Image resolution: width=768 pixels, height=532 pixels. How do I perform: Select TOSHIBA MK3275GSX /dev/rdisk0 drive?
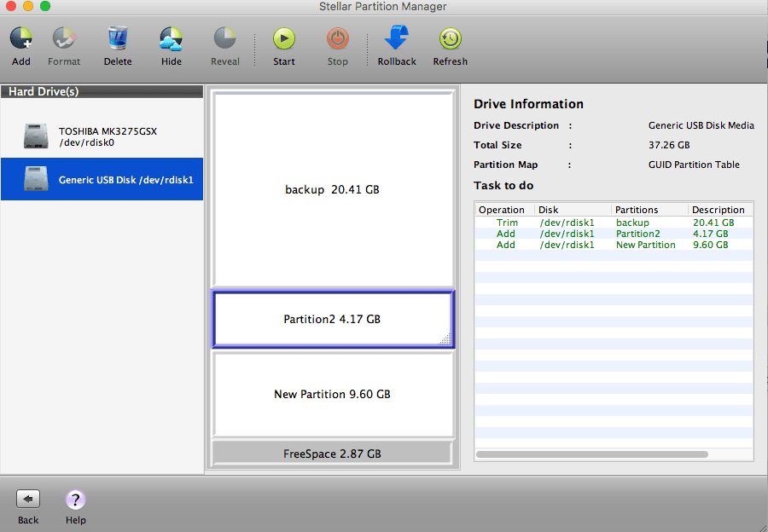[102, 136]
